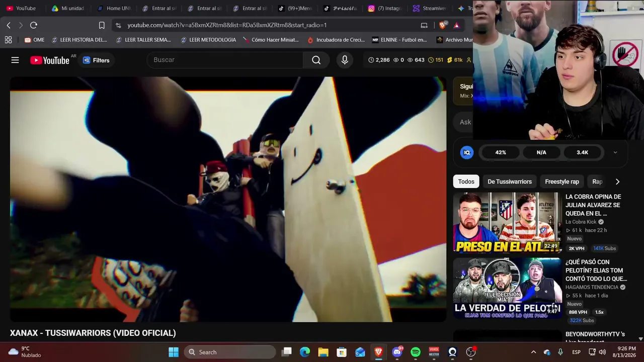The width and height of the screenshot is (644, 362).
Task: Open Voicemeeter from the taskbar
Action: click(x=434, y=352)
